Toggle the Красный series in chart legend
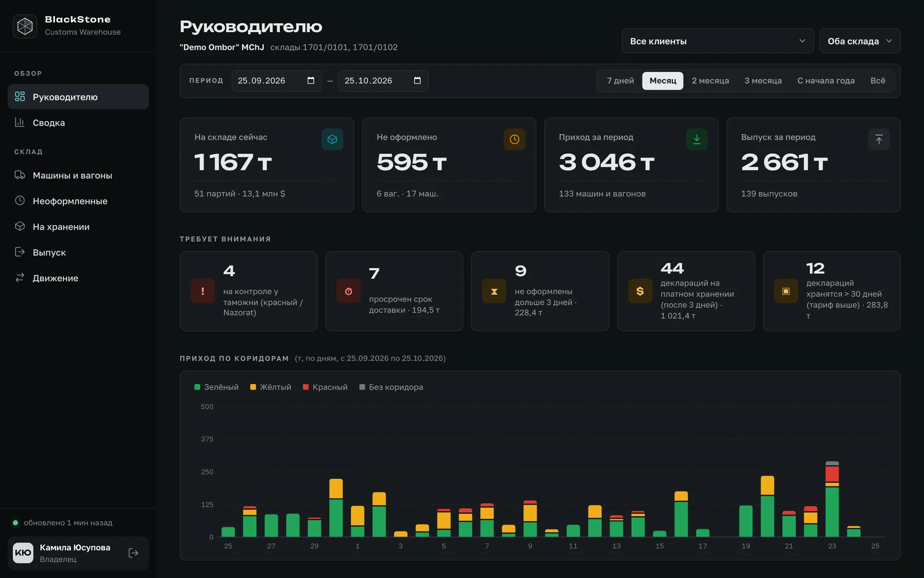 point(325,387)
